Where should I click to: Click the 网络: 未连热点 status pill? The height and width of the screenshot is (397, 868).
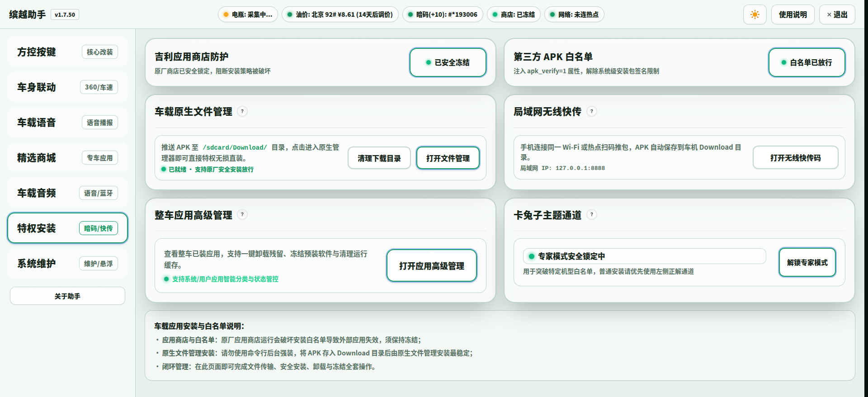pyautogui.click(x=574, y=14)
